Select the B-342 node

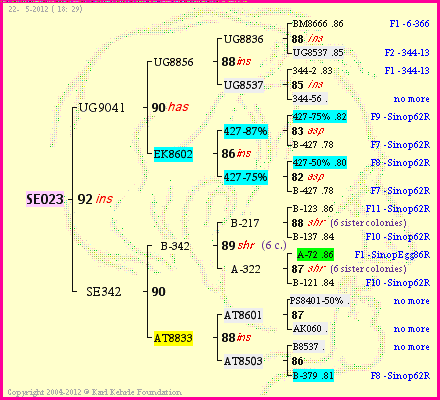pyautogui.click(x=175, y=246)
